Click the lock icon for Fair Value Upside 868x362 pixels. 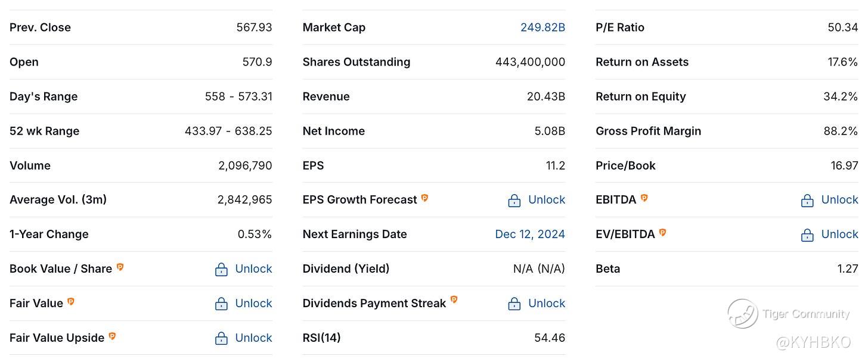[x=221, y=339]
